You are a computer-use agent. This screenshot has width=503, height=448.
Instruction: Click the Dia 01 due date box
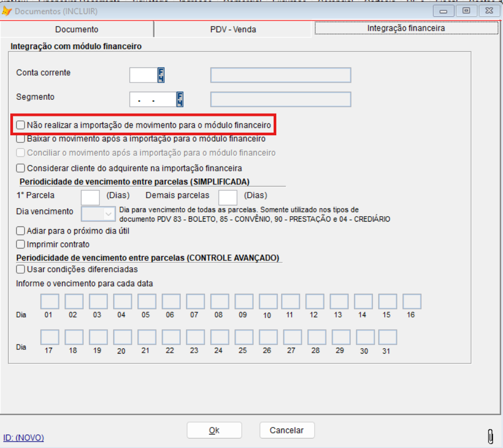tap(50, 301)
